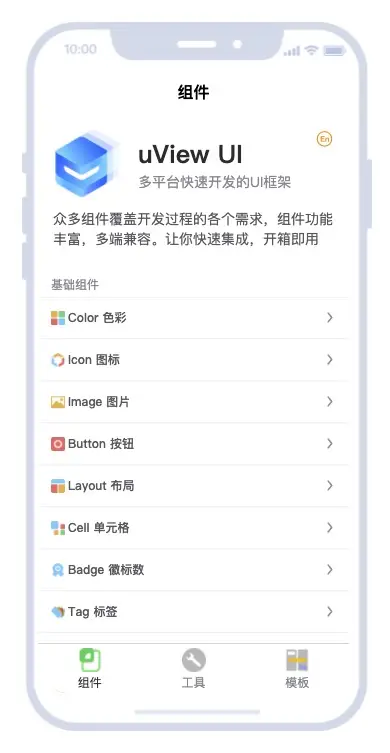Image resolution: width=390 pixels, height=753 pixels.
Task: Click the red Button component icon
Action: coord(58,444)
